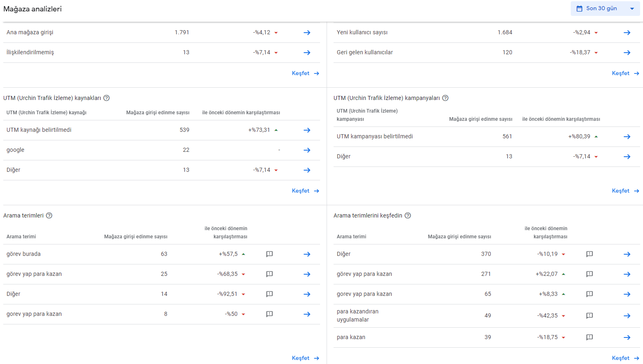This screenshot has width=643, height=364.
Task: Click Keşfet link under Arama terimlerini keşfedin
Action: pyautogui.click(x=625, y=358)
